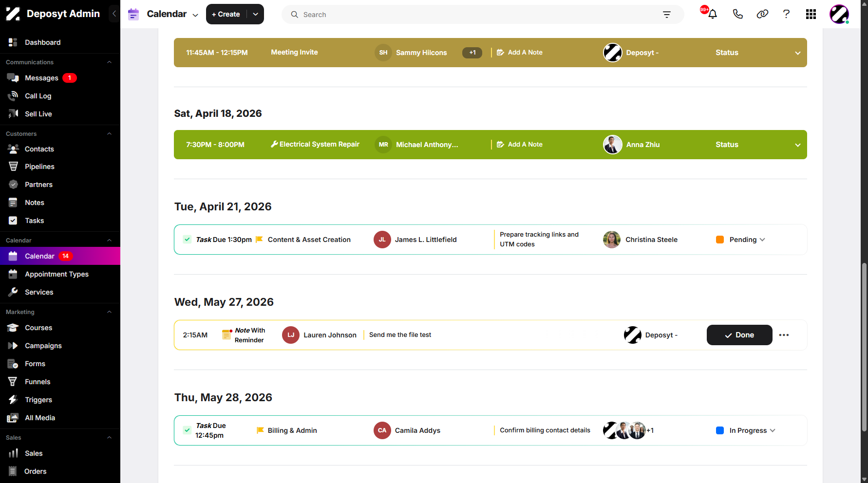This screenshot has width=868, height=483.
Task: Open the help question mark icon
Action: [x=786, y=14]
